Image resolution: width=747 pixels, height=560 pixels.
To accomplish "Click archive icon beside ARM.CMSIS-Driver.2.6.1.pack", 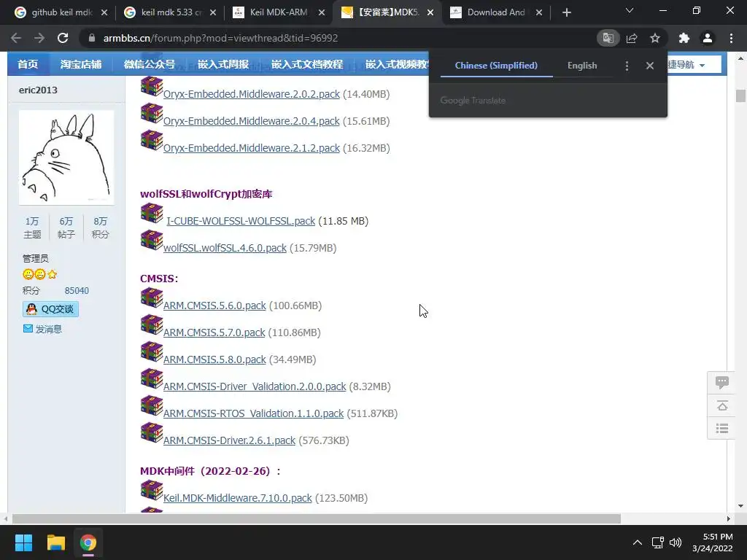I will pyautogui.click(x=152, y=432).
